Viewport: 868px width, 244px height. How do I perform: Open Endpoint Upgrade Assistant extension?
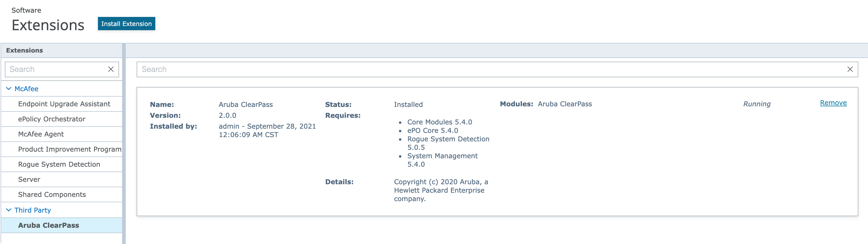tap(62, 104)
